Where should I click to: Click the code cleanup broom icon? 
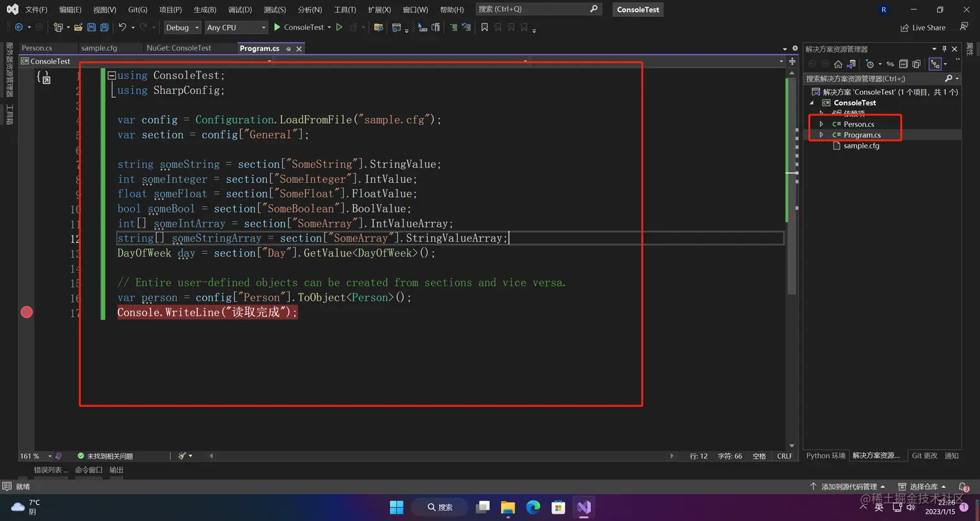point(182,456)
